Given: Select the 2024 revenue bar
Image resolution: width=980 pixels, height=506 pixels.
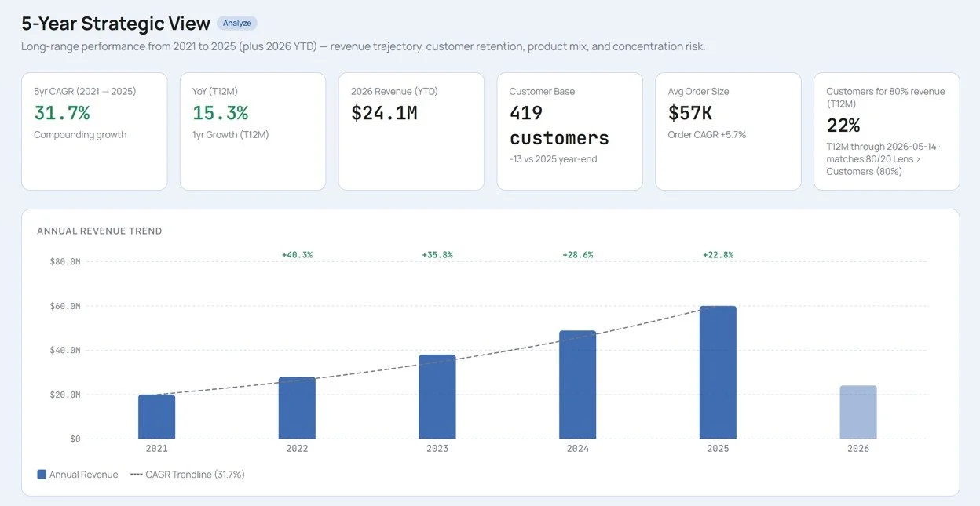Looking at the screenshot, I should pyautogui.click(x=578, y=384).
